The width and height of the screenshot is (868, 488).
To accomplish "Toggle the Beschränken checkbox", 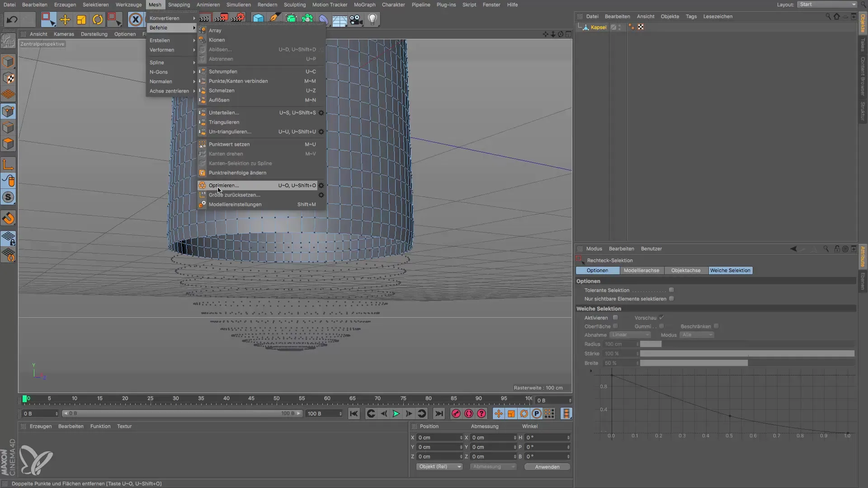I will [x=716, y=326].
